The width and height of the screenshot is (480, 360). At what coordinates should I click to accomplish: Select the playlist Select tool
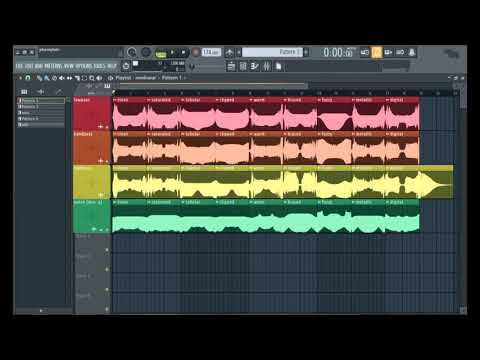84,78
